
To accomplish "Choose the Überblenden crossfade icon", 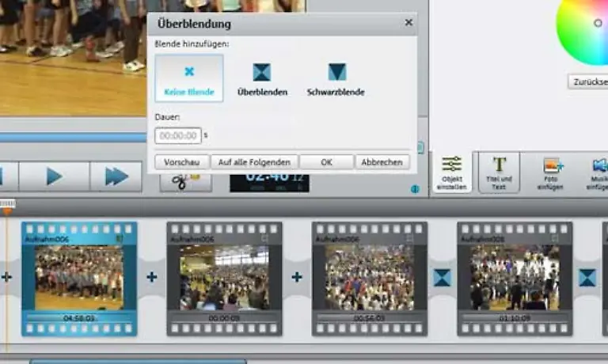I will click(262, 73).
